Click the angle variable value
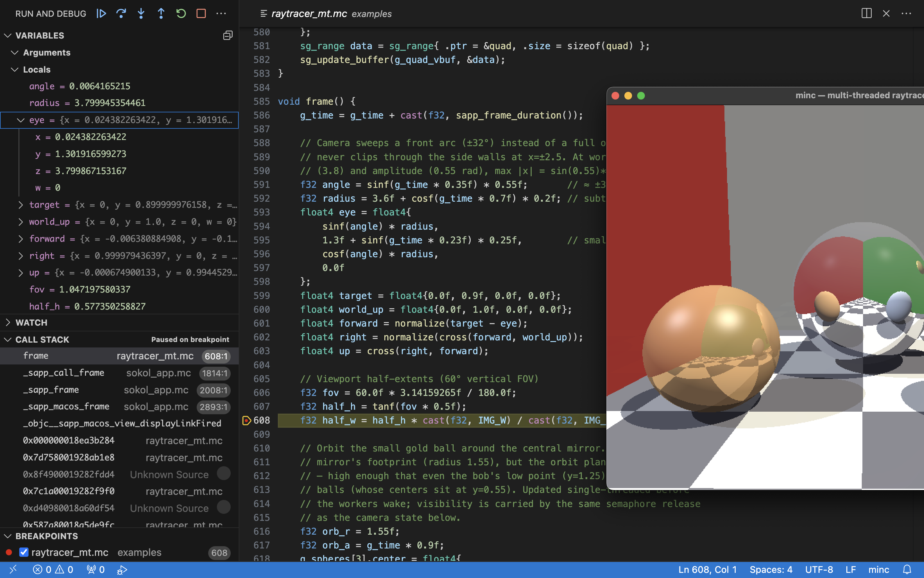This screenshot has width=924, height=578. (x=100, y=86)
